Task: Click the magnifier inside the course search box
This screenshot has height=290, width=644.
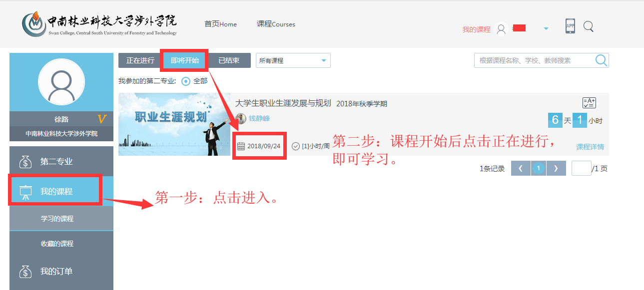Action: (x=601, y=60)
